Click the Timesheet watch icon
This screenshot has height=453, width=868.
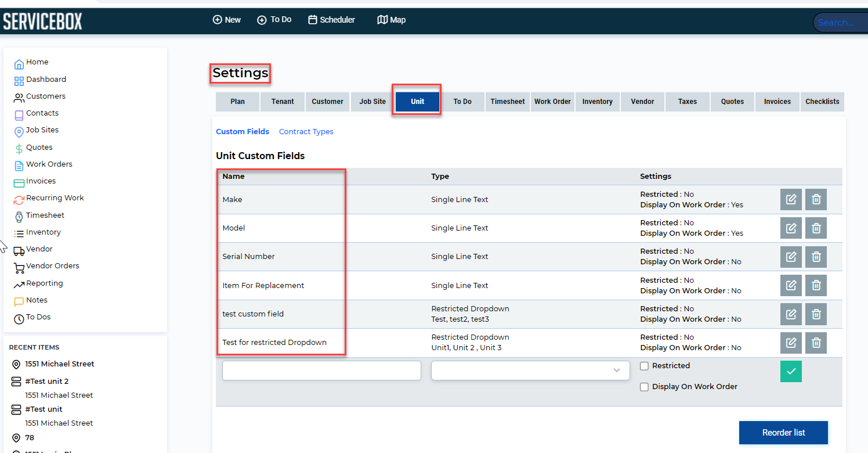[19, 217]
